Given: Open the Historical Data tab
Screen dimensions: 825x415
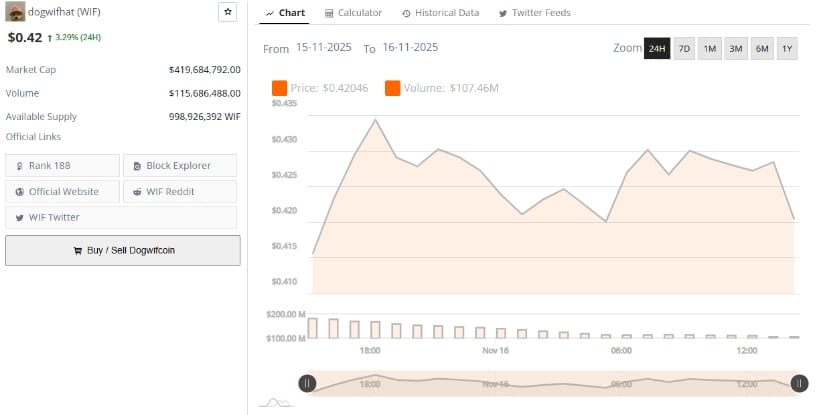Looking at the screenshot, I should pyautogui.click(x=440, y=13).
